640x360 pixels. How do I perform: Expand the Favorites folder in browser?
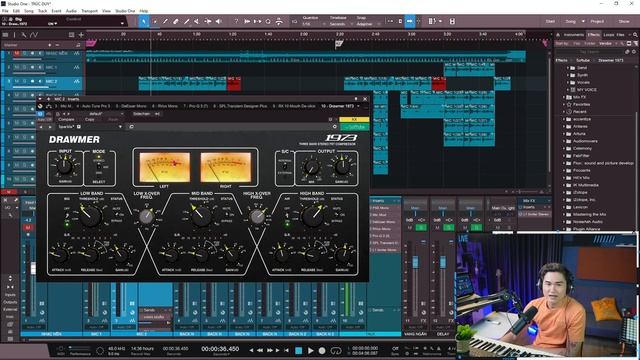point(564,104)
